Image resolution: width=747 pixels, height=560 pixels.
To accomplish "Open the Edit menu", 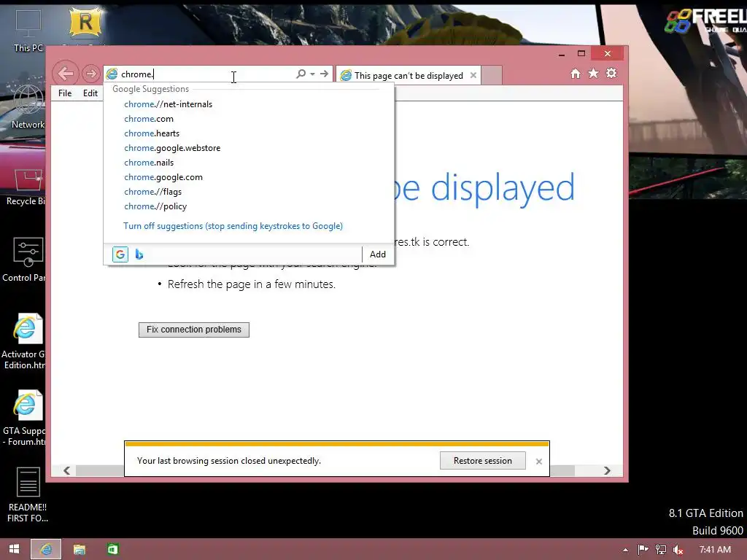I will [x=90, y=93].
